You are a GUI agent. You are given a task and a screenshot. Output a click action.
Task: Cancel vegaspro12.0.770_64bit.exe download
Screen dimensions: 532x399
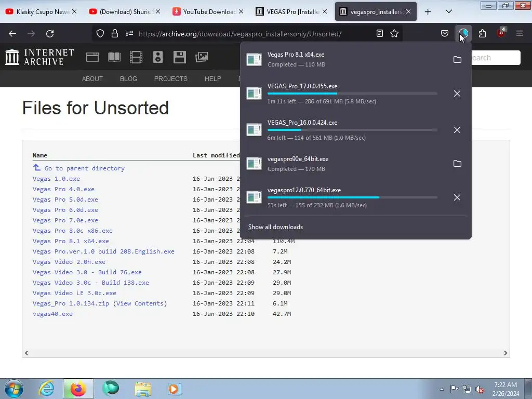pyautogui.click(x=457, y=197)
